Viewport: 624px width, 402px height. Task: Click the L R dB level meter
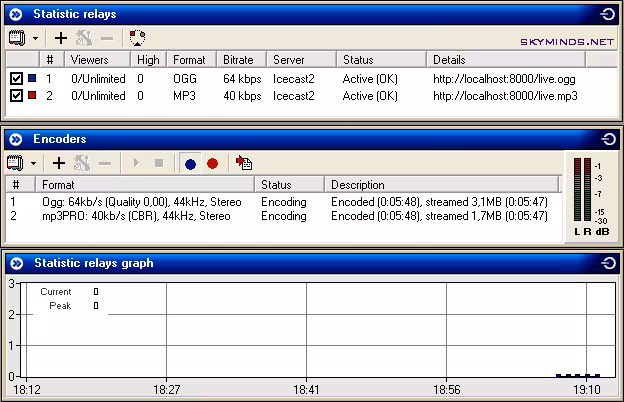[x=591, y=197]
